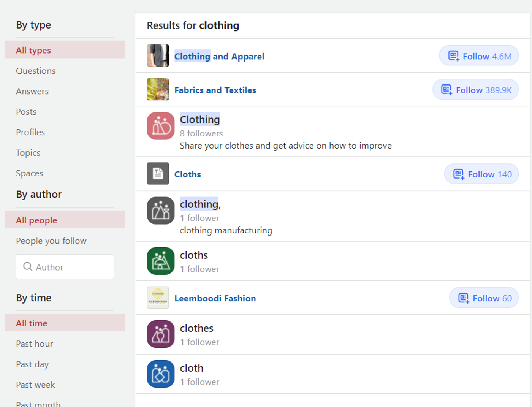Screen dimensions: 532x407
Task: Open the Leemboodi Fashion logo thumbnail
Action: [x=158, y=298]
